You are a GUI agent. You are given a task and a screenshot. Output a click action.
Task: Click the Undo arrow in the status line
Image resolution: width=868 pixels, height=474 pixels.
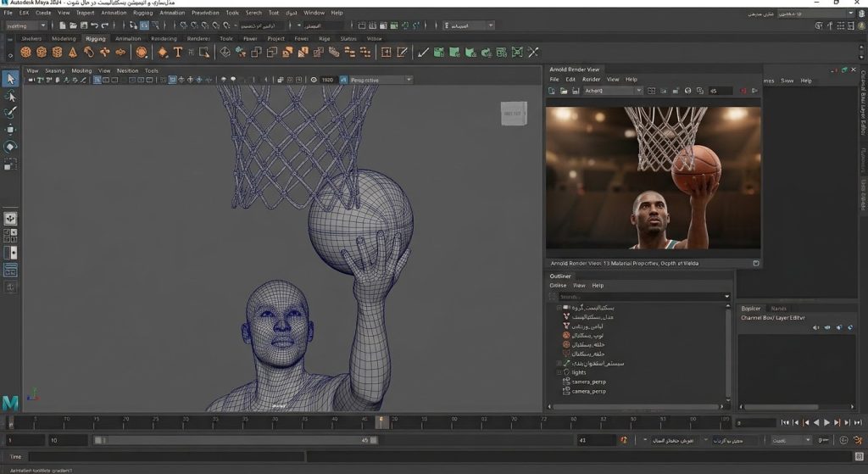click(94, 25)
